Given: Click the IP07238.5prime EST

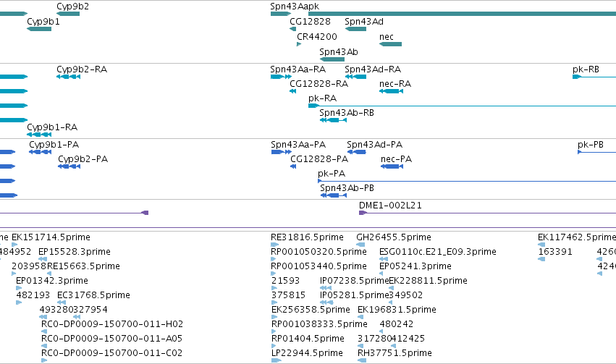Looking at the screenshot, I should click(326, 288).
